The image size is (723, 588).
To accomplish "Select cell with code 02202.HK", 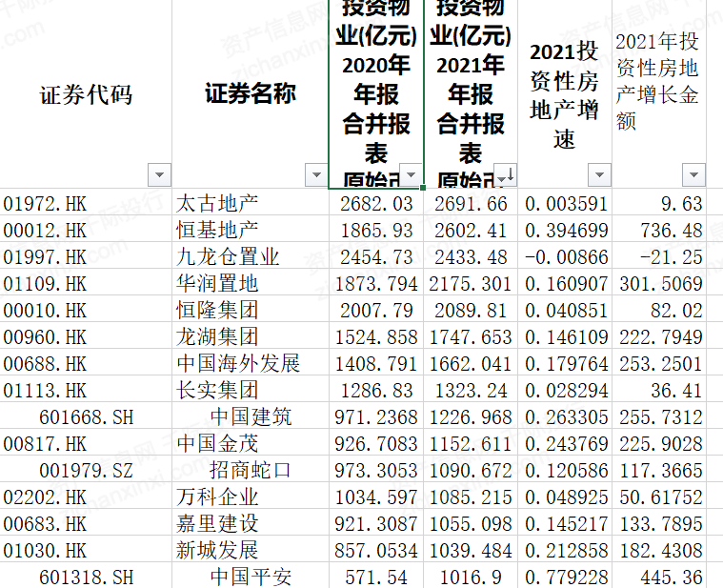I will pyautogui.click(x=86, y=497).
